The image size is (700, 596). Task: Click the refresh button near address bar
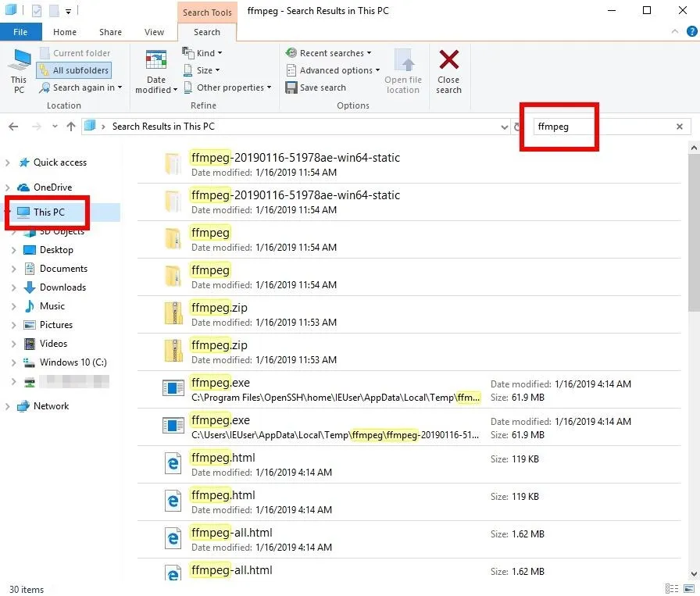click(x=517, y=127)
